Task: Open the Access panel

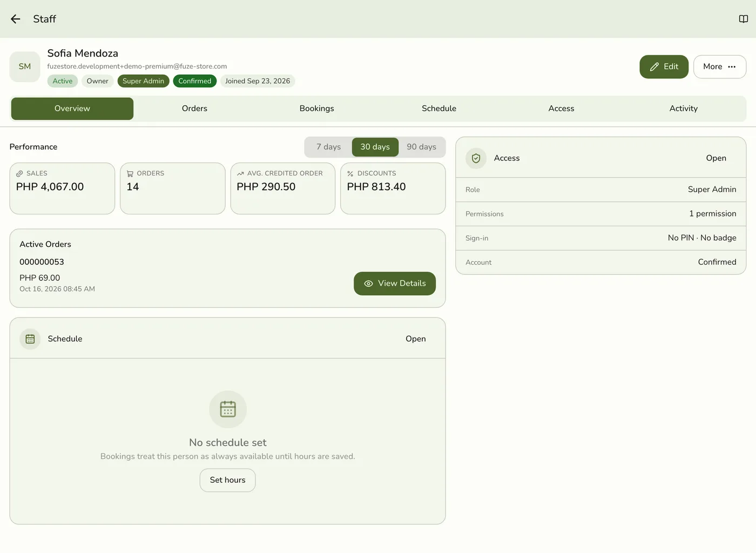Action: (716, 158)
